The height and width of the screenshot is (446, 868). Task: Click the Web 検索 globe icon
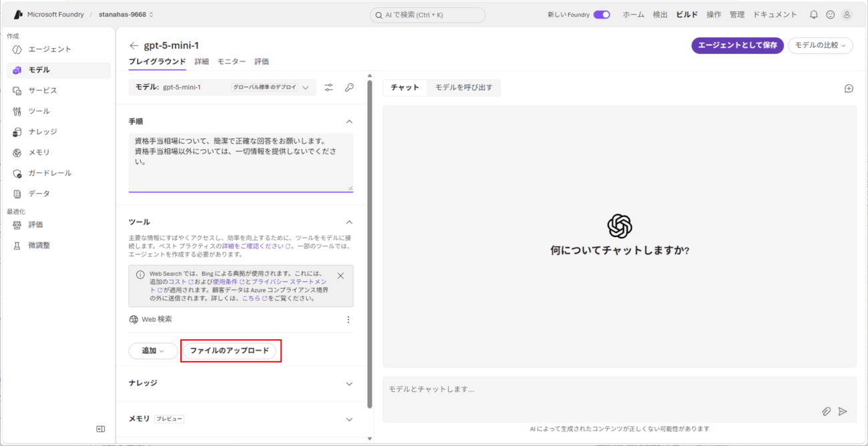[x=134, y=320]
